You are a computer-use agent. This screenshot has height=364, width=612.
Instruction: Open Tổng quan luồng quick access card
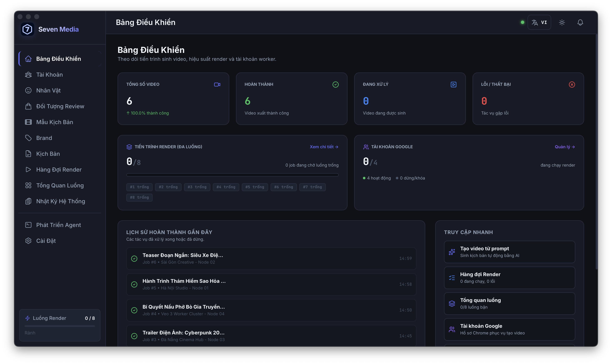coord(509,303)
